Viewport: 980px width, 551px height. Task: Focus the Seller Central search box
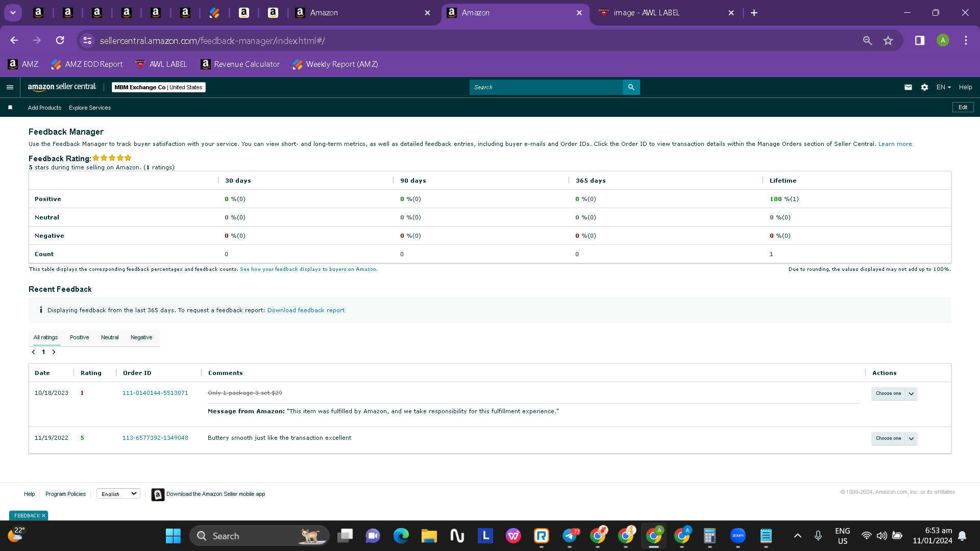pyautogui.click(x=546, y=87)
